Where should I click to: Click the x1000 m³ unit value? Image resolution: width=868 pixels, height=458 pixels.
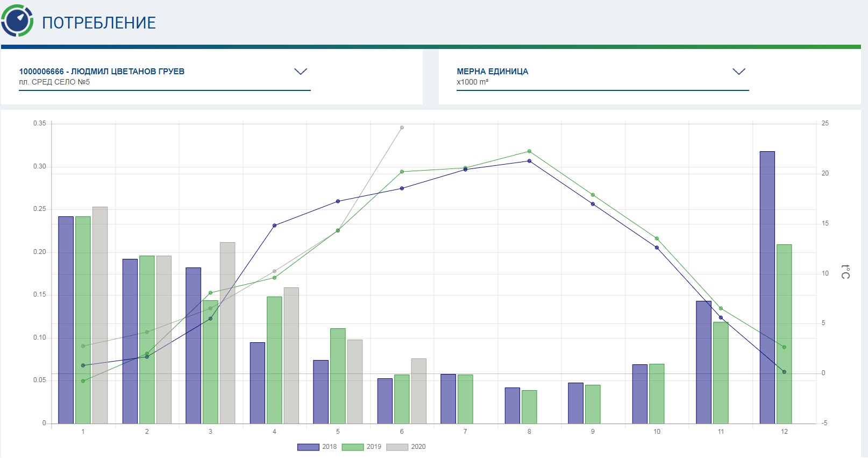click(472, 82)
